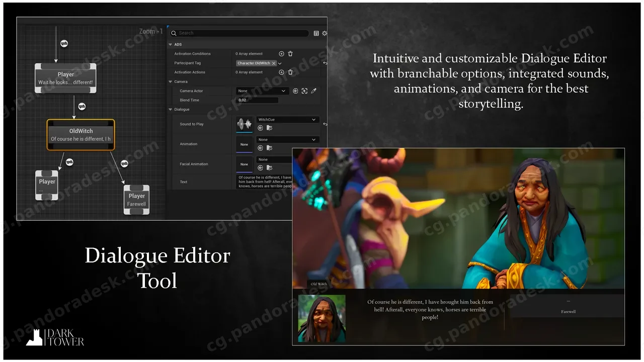This screenshot has height=362, width=644.
Task: Add an element to Activation Actions
Action: [x=281, y=72]
